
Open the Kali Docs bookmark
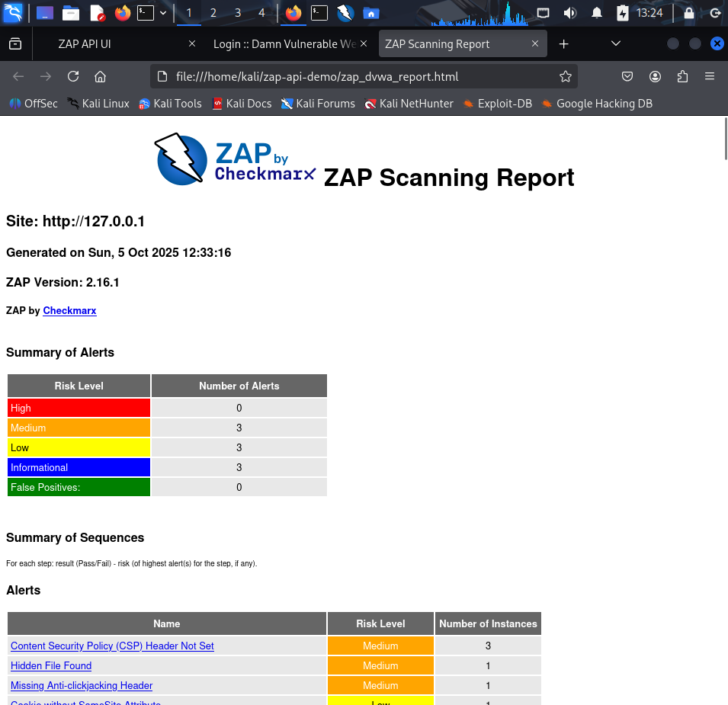242,104
